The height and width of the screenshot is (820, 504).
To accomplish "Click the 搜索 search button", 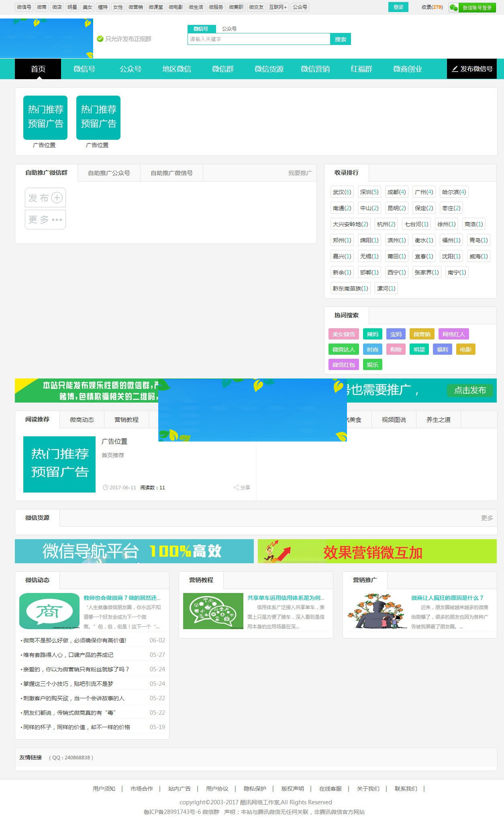I will (x=340, y=39).
